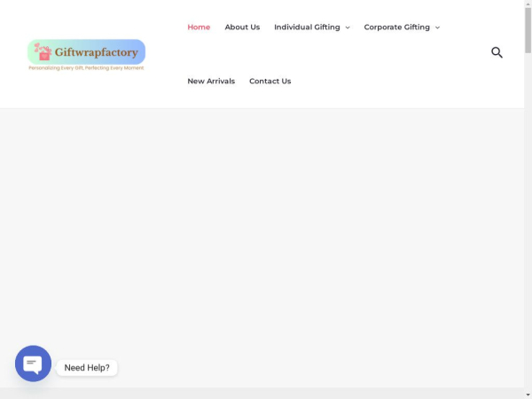Open the chat bubble help widget
Image resolution: width=532 pixels, height=399 pixels.
coord(34,364)
